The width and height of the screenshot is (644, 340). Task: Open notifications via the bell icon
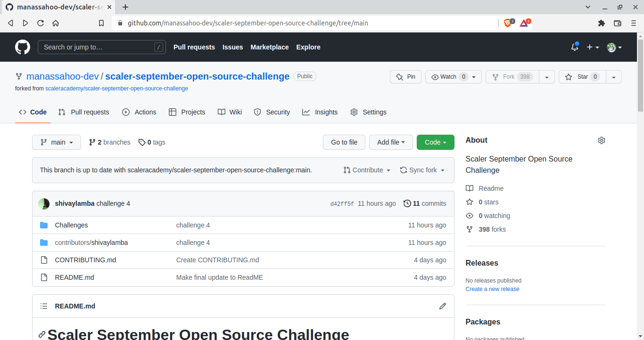[x=574, y=47]
